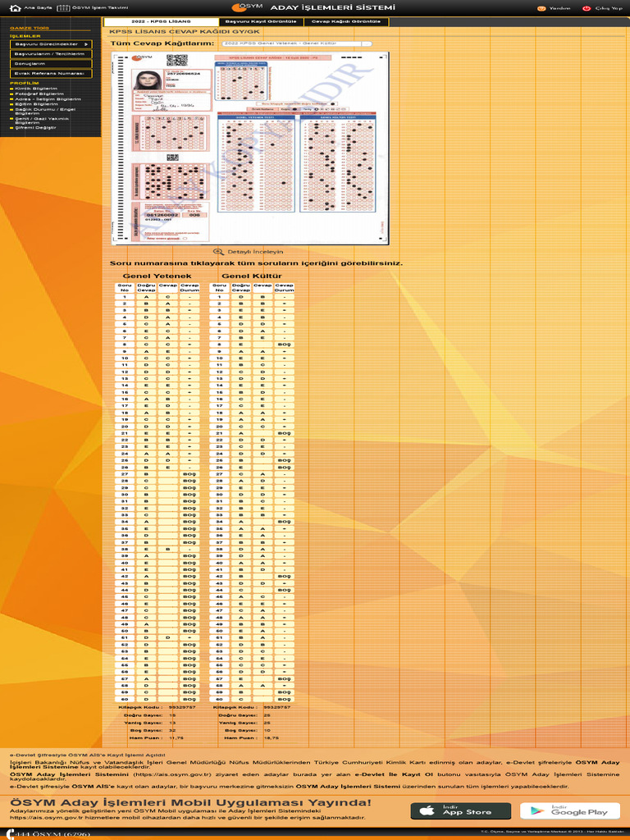630x840 pixels.
Task: Switch to the 2022 - KPSS LİSANS tab
Action: point(161,21)
